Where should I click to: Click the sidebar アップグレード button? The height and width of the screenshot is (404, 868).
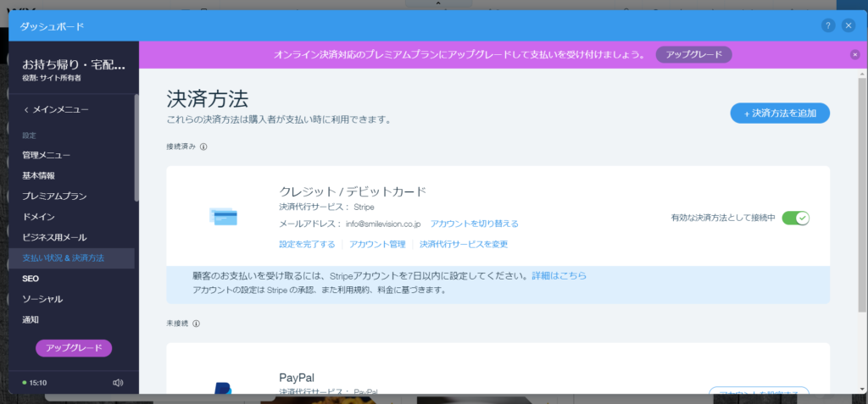[x=74, y=347]
